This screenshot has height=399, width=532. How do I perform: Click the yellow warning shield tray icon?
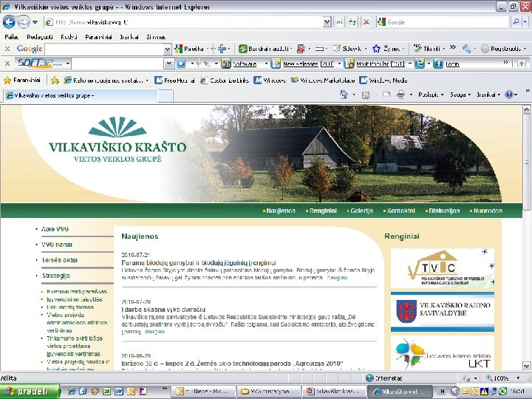point(484,391)
